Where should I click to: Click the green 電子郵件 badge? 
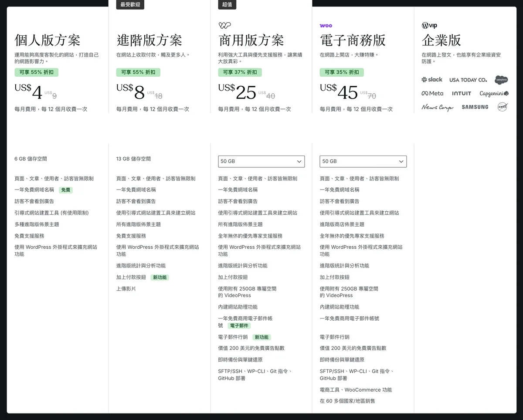pos(239,325)
